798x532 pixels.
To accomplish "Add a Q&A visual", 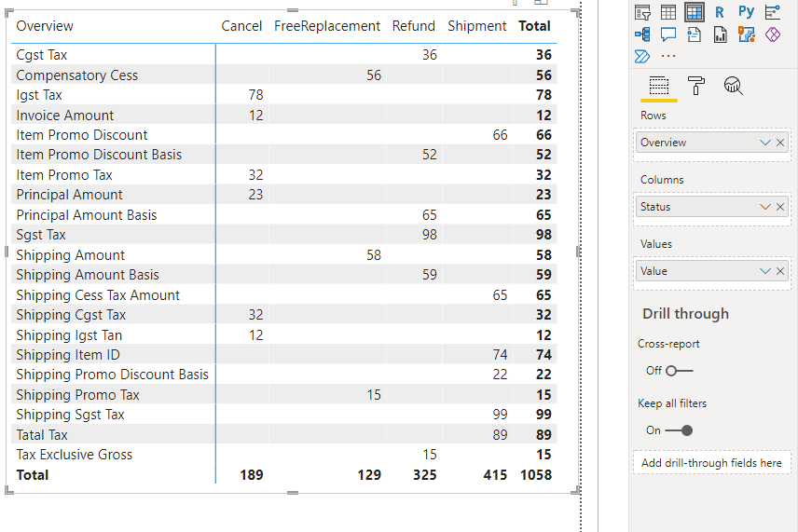I will click(x=668, y=34).
